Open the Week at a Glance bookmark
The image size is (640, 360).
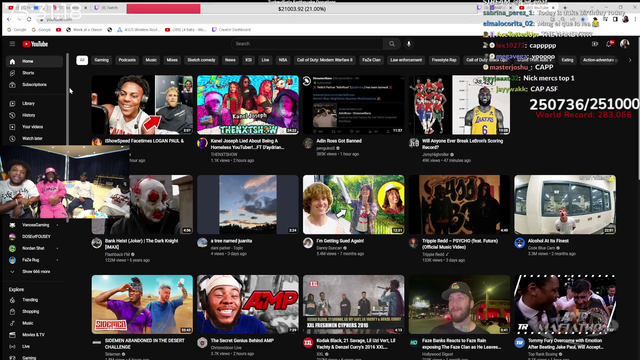click(84, 30)
